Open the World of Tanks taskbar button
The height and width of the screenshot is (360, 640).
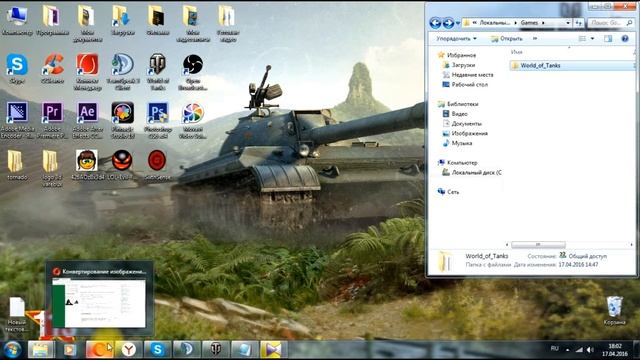click(x=216, y=349)
